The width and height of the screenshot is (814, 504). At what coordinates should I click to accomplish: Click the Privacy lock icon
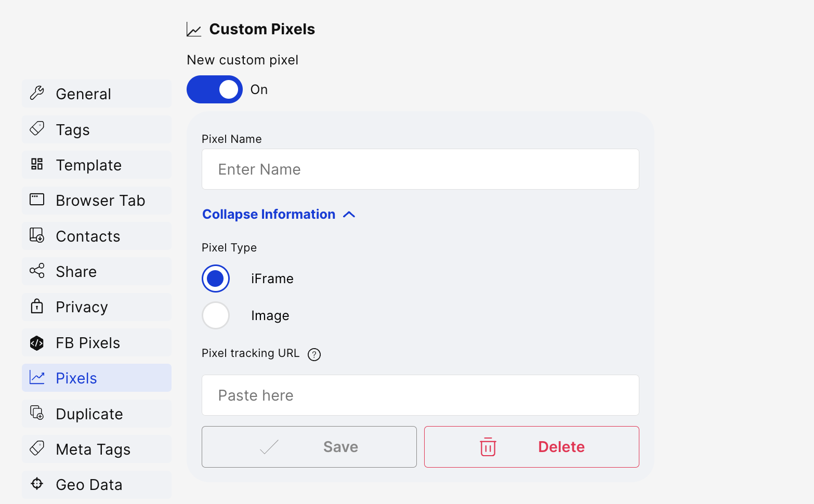coord(37,306)
